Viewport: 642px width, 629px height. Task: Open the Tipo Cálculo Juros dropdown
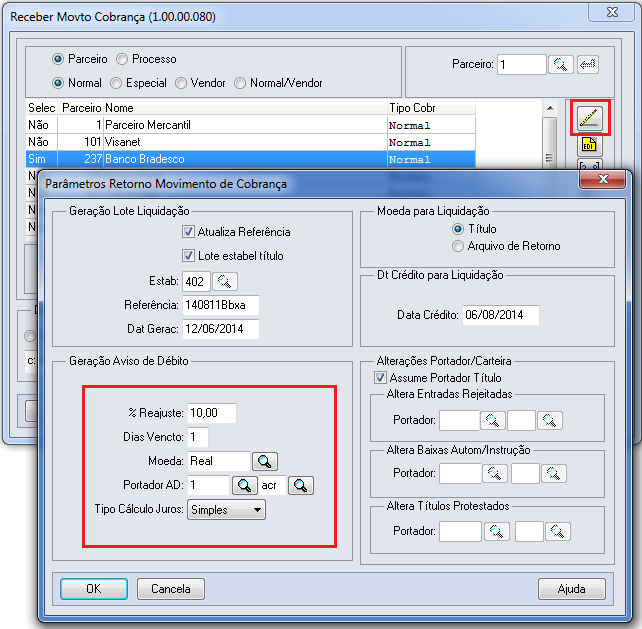coord(226,510)
